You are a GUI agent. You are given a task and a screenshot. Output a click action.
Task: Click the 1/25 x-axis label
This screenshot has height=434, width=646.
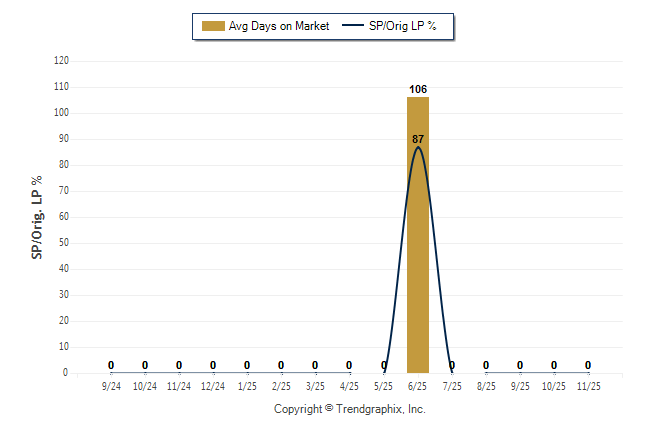247,385
